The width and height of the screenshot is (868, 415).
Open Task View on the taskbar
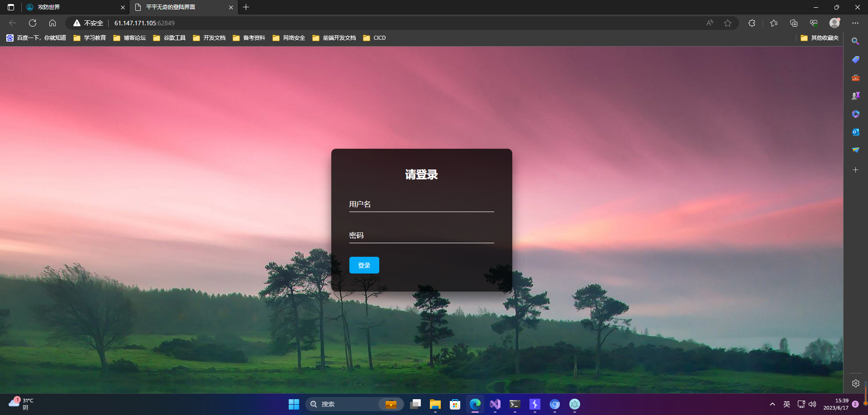(415, 404)
